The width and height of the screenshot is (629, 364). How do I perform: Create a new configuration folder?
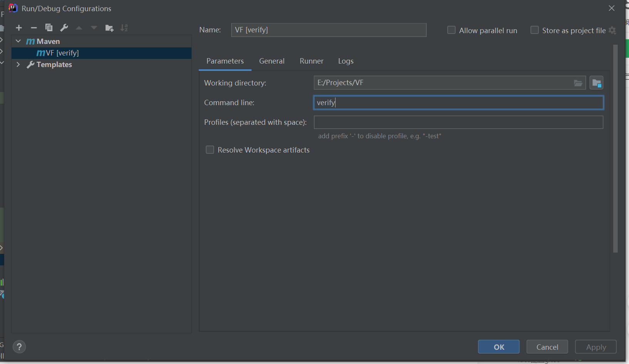(109, 28)
